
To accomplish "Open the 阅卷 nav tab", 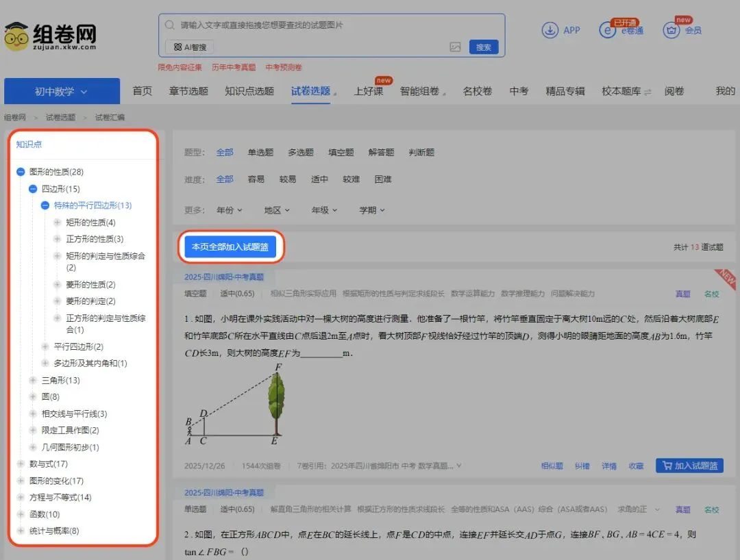I will 674,91.
